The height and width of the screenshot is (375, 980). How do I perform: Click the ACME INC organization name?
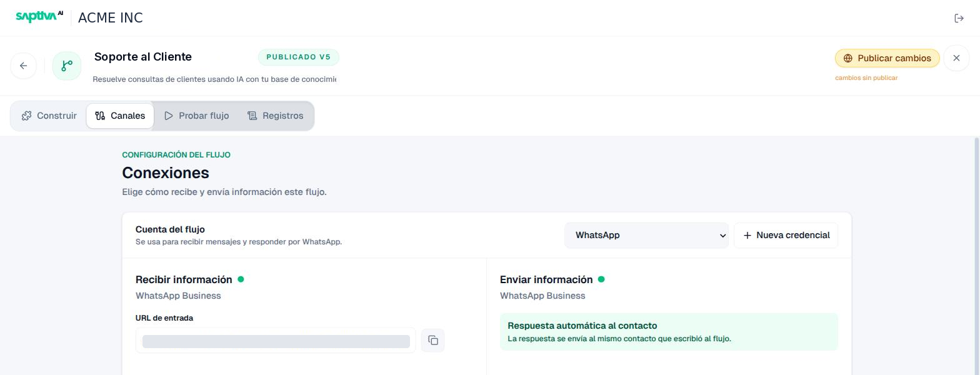[111, 18]
